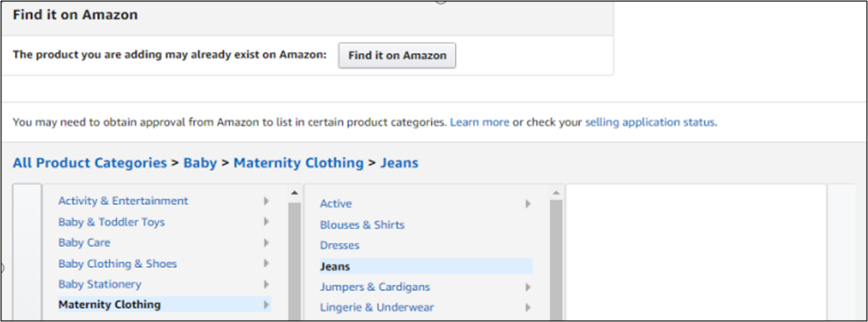The image size is (868, 322).
Task: Select Maternity Clothing in category list
Action: point(110,305)
